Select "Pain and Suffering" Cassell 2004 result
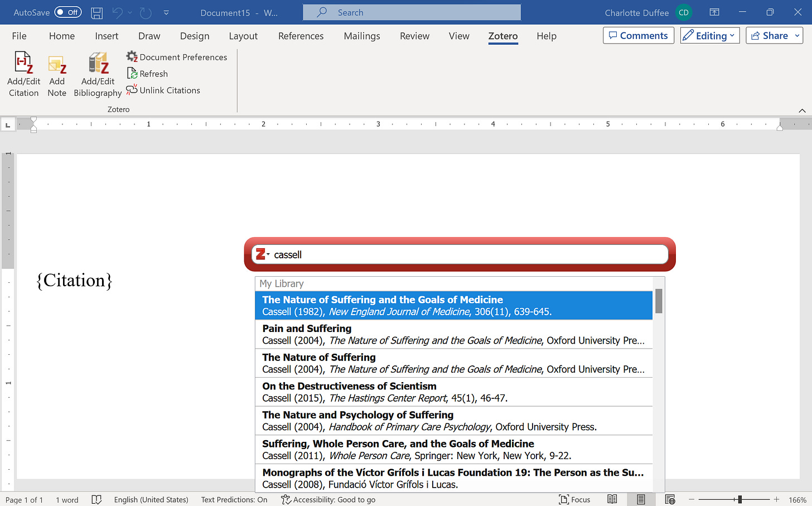812x506 pixels. coord(453,334)
